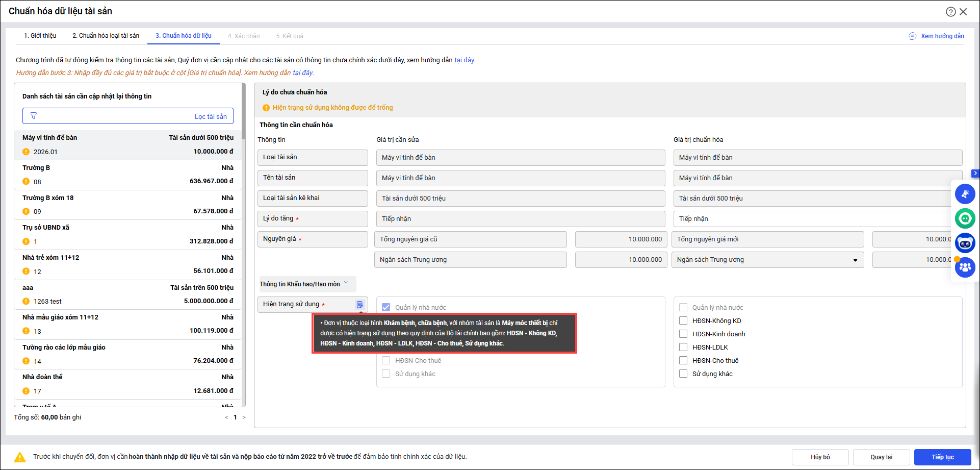Click the Xem hướng dẫn guide icon
Viewport: 980px width, 470px height.
[x=912, y=36]
